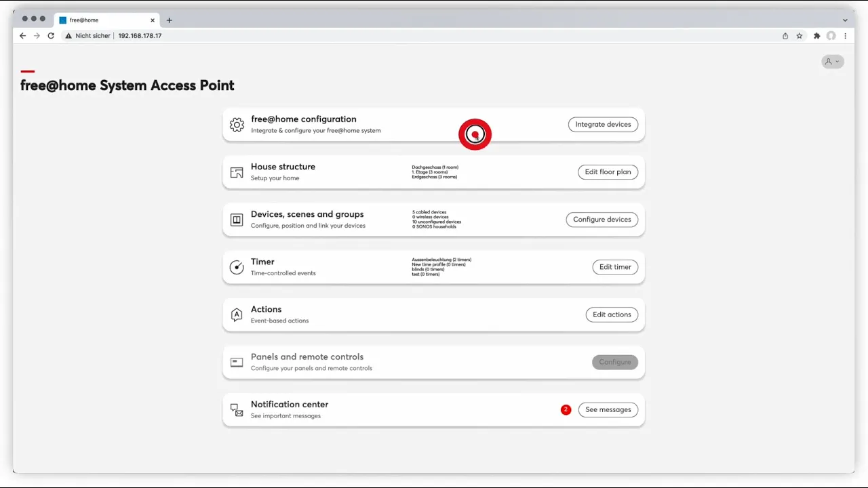Select the free@home configuration heading

click(304, 119)
